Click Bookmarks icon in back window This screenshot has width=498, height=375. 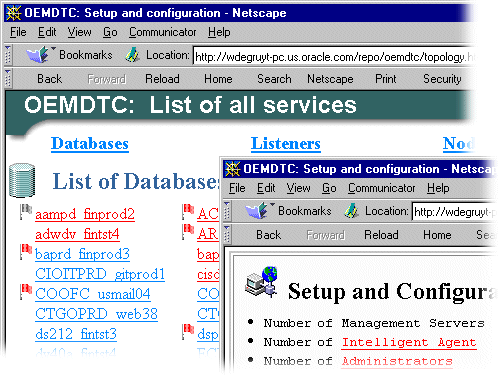pos(37,54)
